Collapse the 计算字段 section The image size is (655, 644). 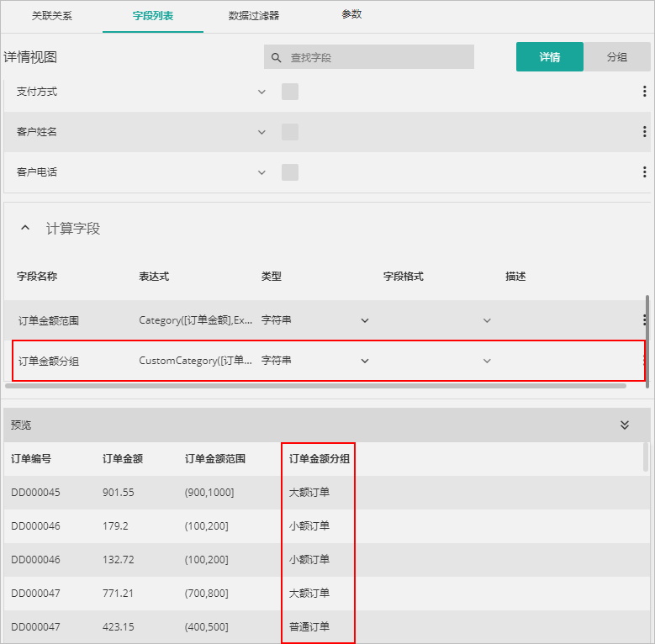click(25, 229)
